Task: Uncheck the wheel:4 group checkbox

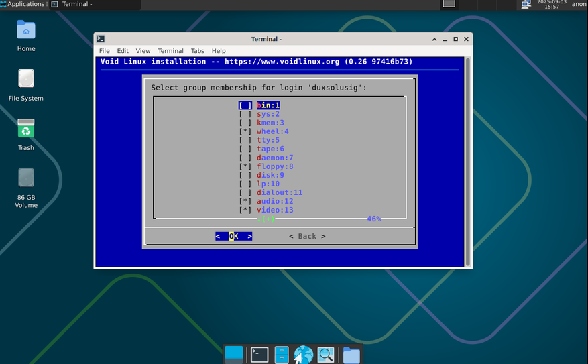Action: tap(245, 131)
